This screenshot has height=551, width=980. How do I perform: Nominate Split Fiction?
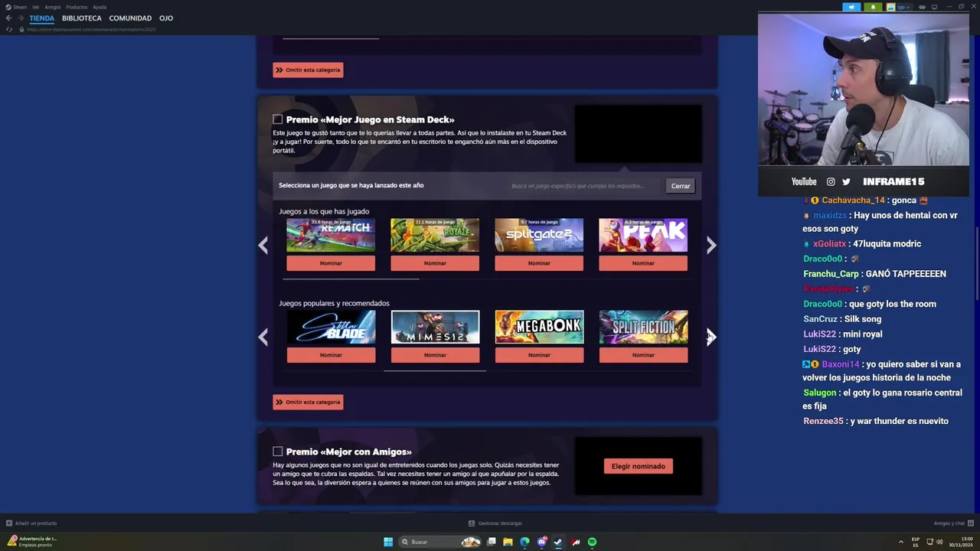tap(643, 355)
